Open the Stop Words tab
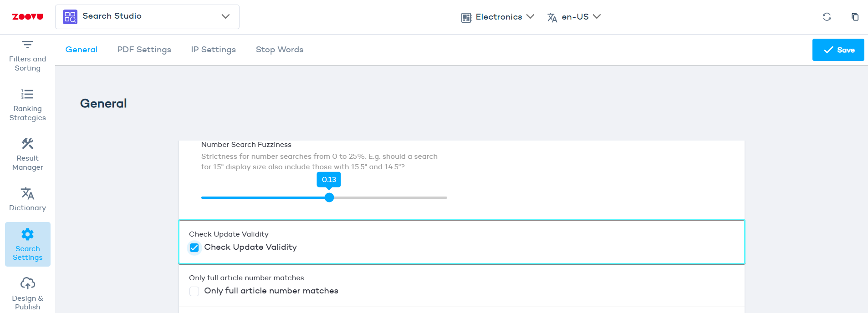The width and height of the screenshot is (868, 313). tap(279, 50)
